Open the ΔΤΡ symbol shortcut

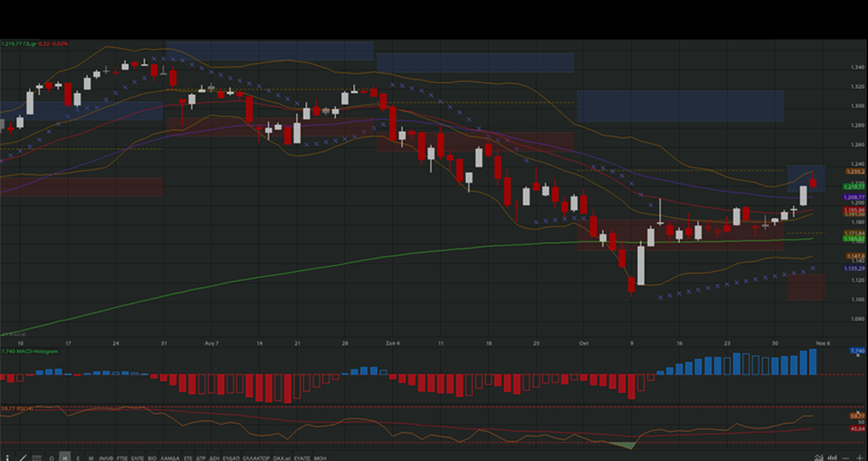pyautogui.click(x=201, y=458)
